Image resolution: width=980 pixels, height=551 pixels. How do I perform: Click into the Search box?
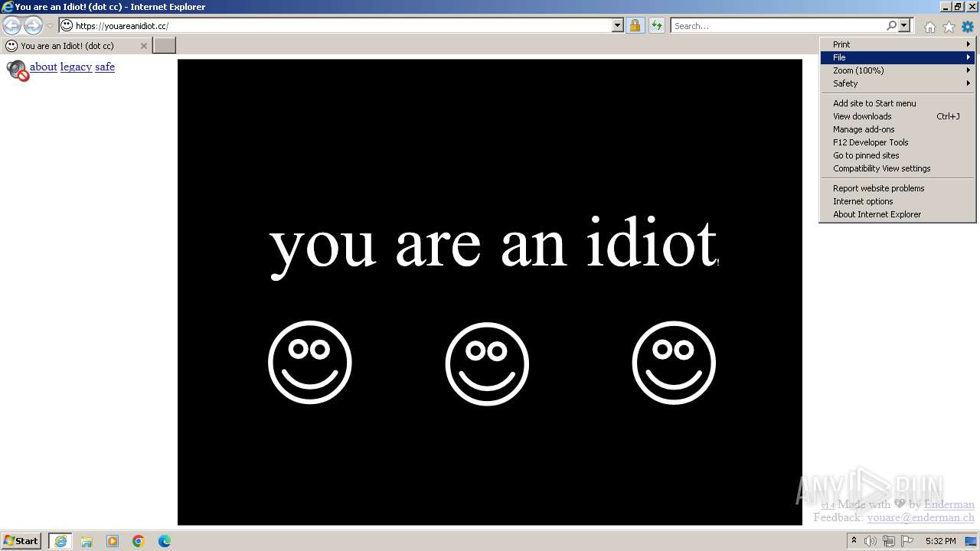pyautogui.click(x=778, y=26)
